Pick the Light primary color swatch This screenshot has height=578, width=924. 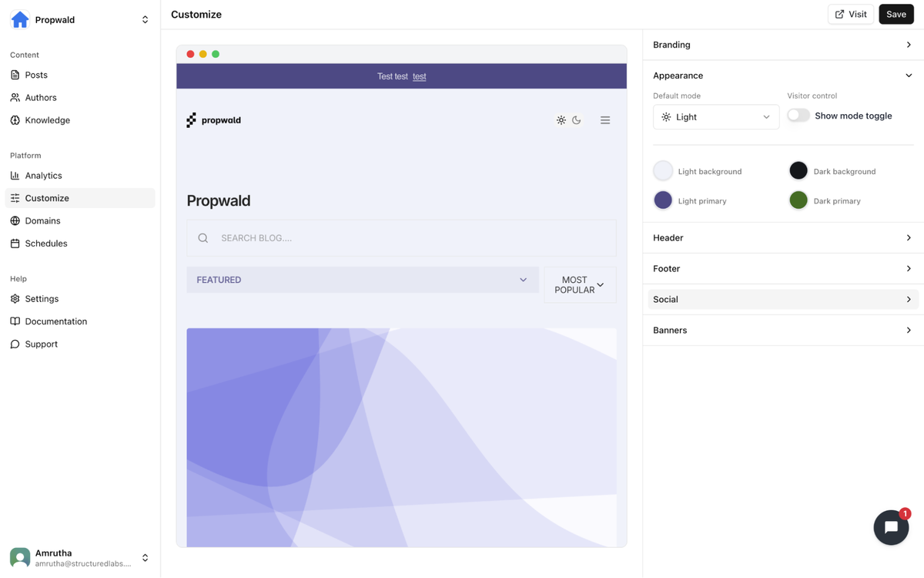click(x=663, y=200)
